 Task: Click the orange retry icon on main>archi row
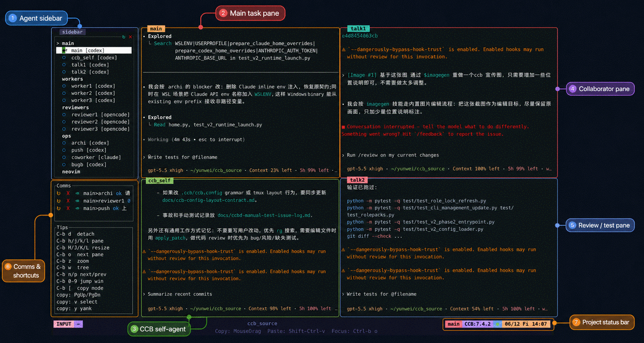click(x=59, y=193)
